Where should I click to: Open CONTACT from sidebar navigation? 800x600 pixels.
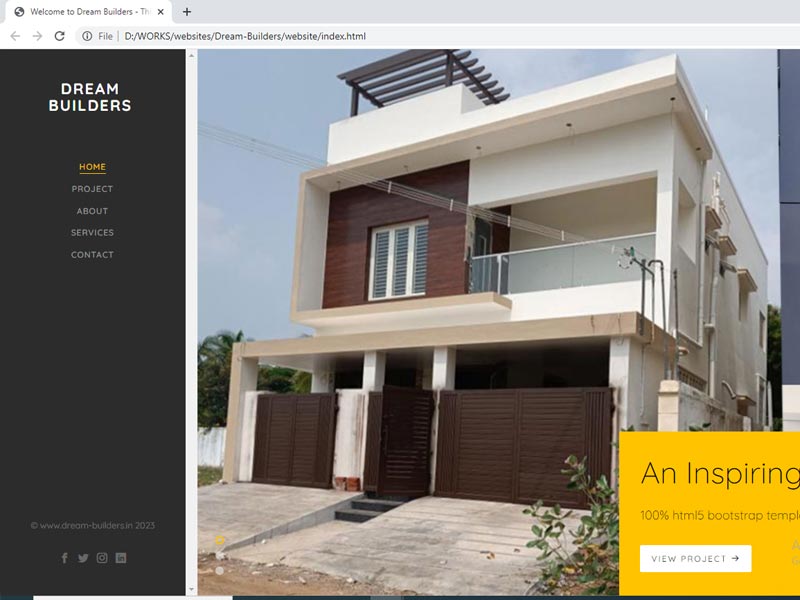point(92,255)
